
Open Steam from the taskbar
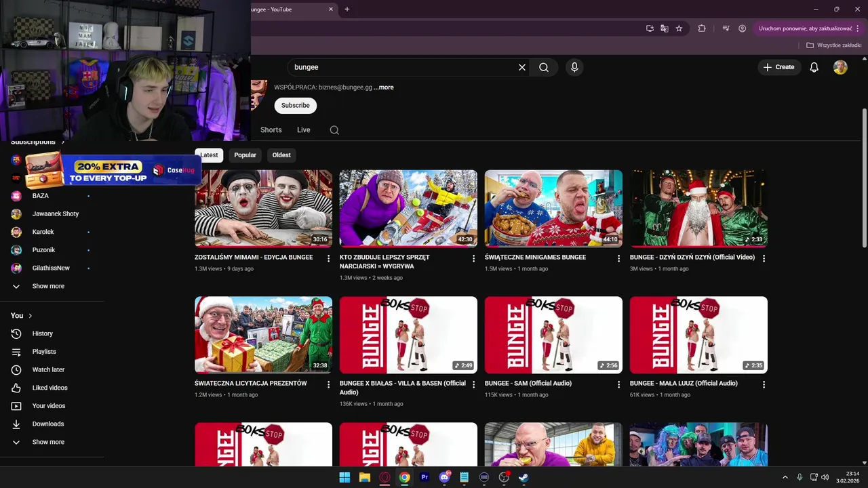524,477
